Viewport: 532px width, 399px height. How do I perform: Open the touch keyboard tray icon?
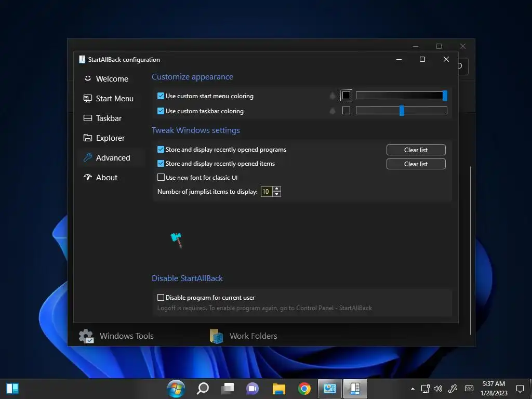coord(469,389)
